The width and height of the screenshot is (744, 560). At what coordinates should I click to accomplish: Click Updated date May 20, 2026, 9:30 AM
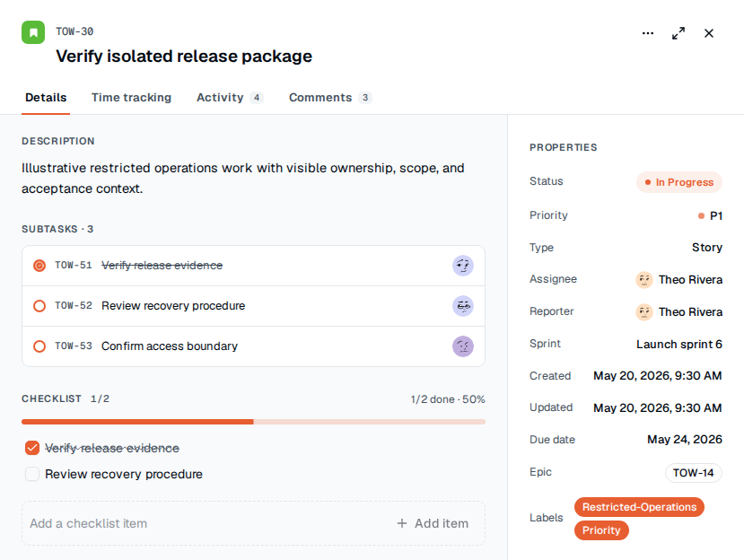658,407
